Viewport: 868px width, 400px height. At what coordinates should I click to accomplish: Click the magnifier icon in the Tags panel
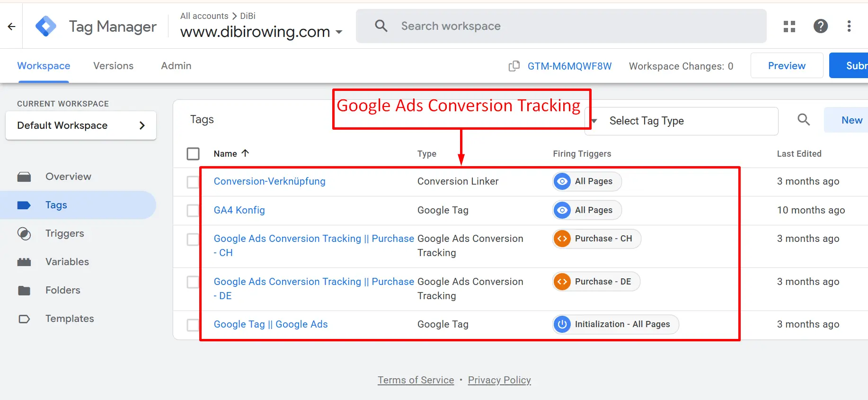803,120
